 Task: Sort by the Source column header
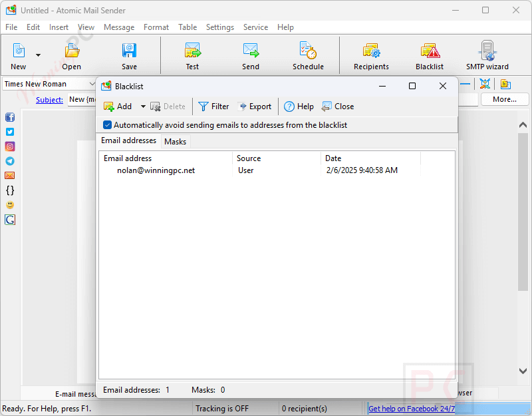277,158
